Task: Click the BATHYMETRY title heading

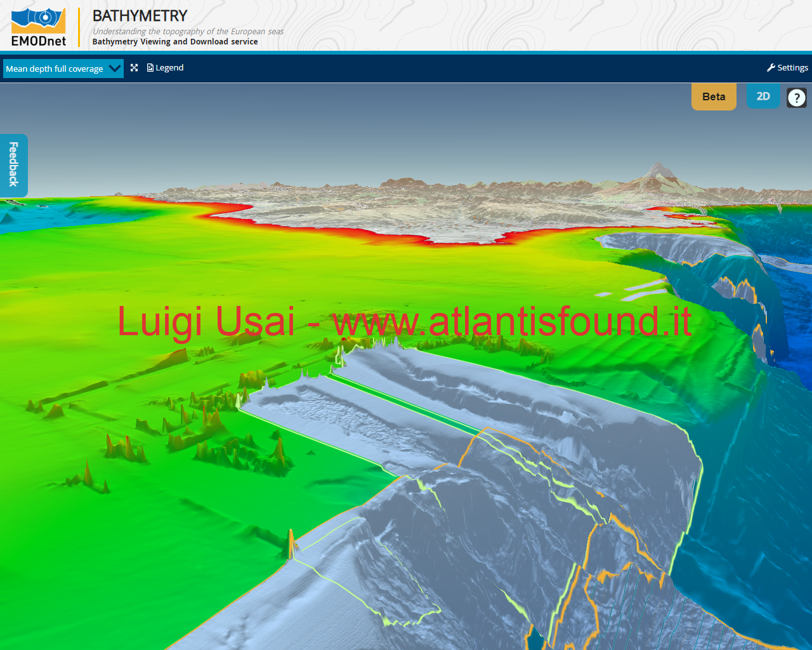Action: 140,16
